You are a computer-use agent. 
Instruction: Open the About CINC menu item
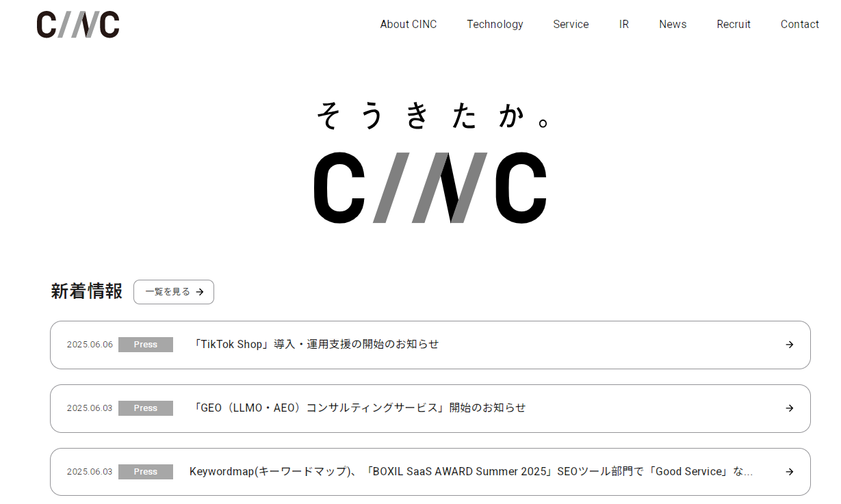pos(409,25)
